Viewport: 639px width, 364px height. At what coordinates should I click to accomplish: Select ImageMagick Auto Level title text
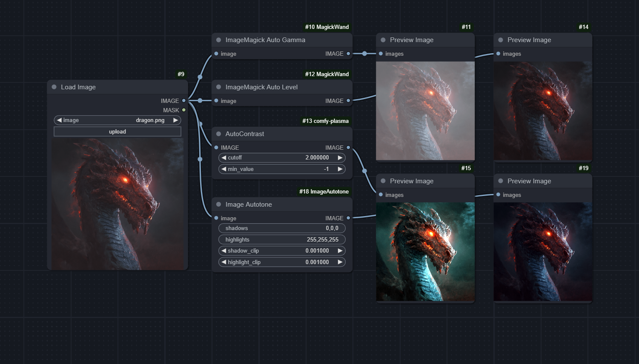[x=261, y=87]
